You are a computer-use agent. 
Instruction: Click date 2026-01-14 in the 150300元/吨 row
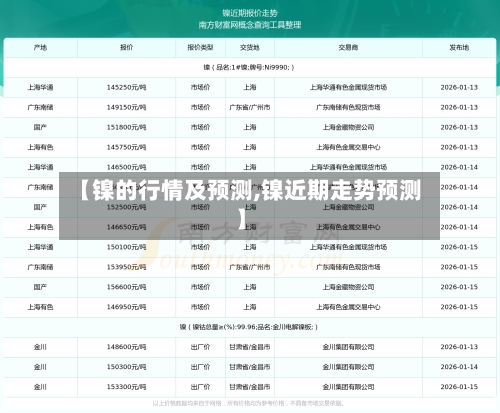coord(459,367)
